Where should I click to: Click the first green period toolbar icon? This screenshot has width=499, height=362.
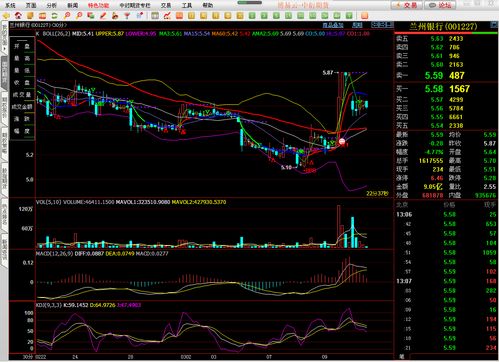point(252,15)
